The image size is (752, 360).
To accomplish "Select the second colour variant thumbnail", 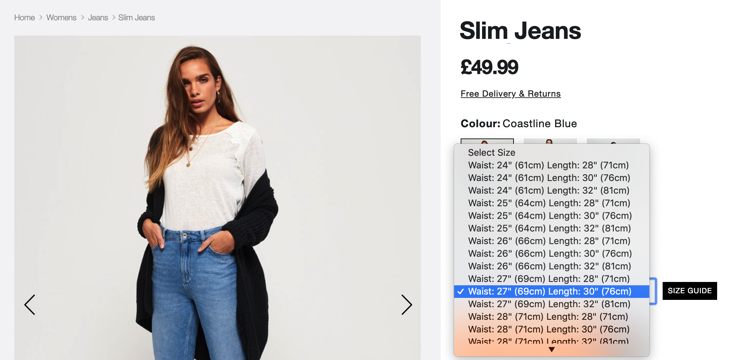I will point(550,141).
